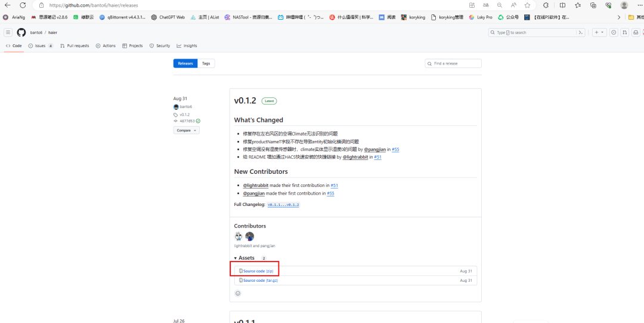Open the NASTool bookmark
The image size is (644, 323).
pyautogui.click(x=249, y=17)
